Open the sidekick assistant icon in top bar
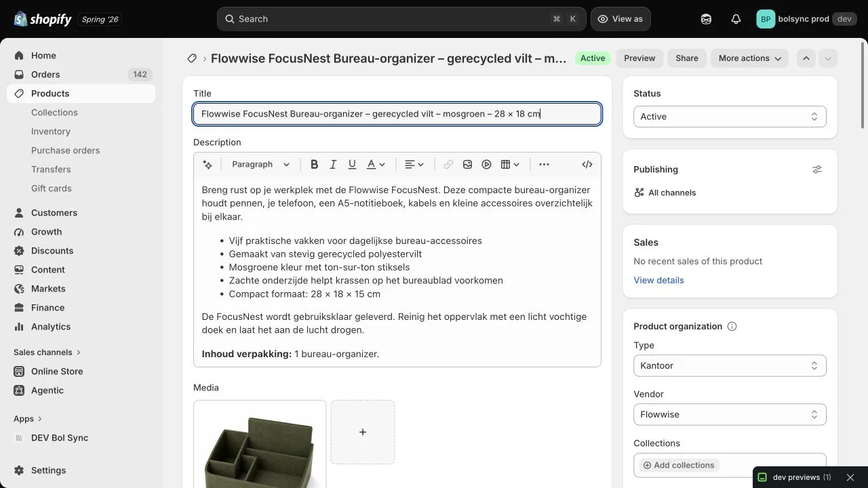The image size is (868, 488). tap(707, 19)
